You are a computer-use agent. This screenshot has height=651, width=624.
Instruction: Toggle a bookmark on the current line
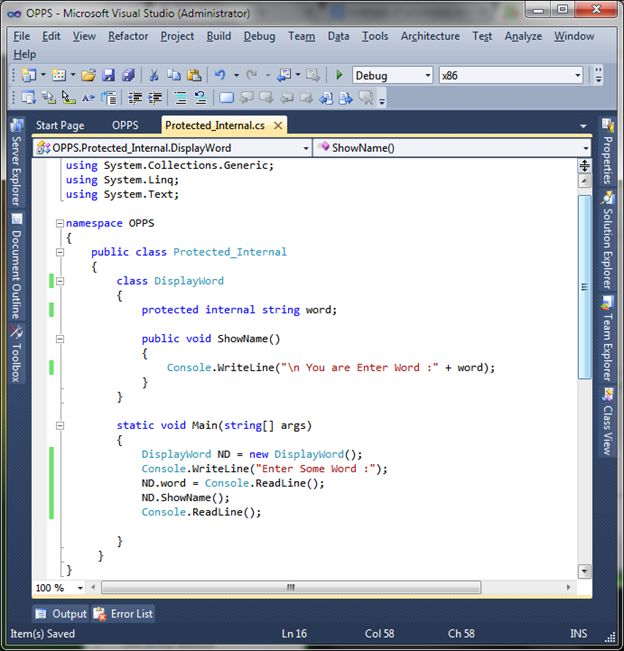pos(226,98)
